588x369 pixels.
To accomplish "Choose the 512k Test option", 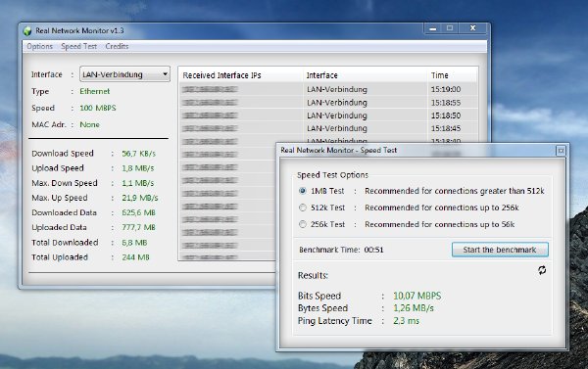I will pos(303,208).
